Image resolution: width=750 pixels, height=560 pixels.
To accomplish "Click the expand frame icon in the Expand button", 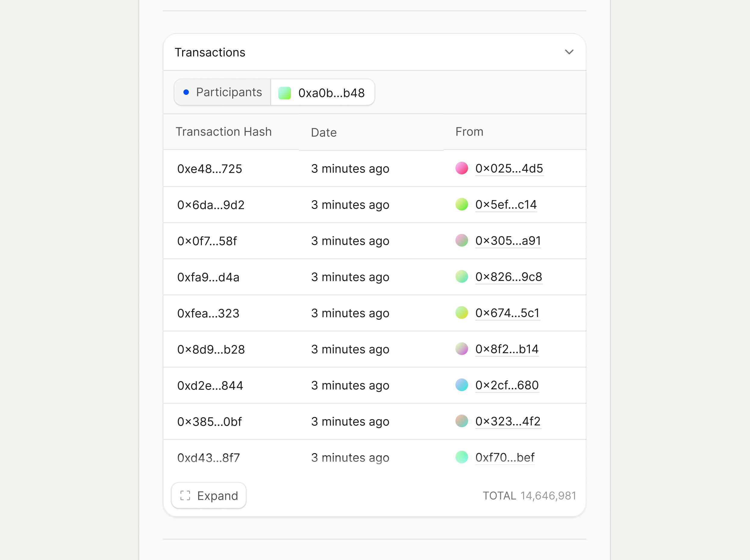I will (186, 496).
